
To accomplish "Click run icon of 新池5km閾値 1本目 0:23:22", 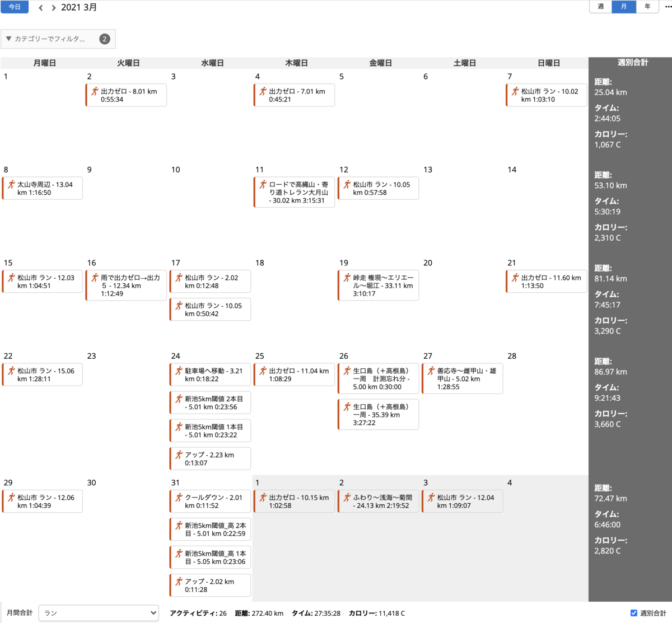I will tap(179, 427).
